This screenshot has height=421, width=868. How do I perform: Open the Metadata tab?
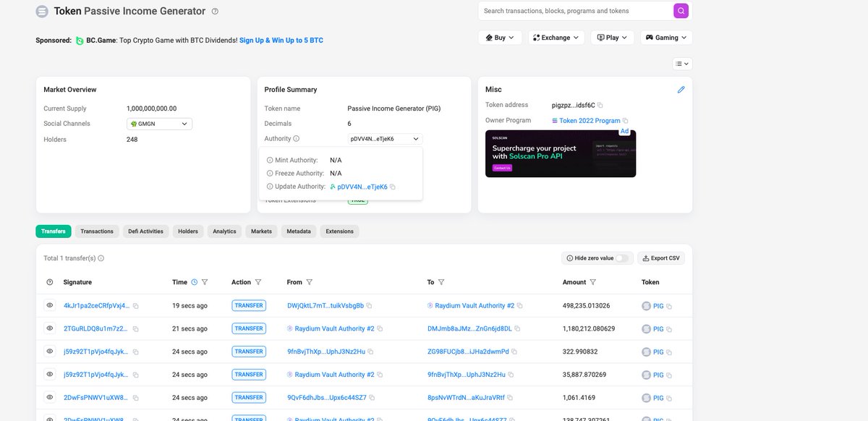(299, 231)
